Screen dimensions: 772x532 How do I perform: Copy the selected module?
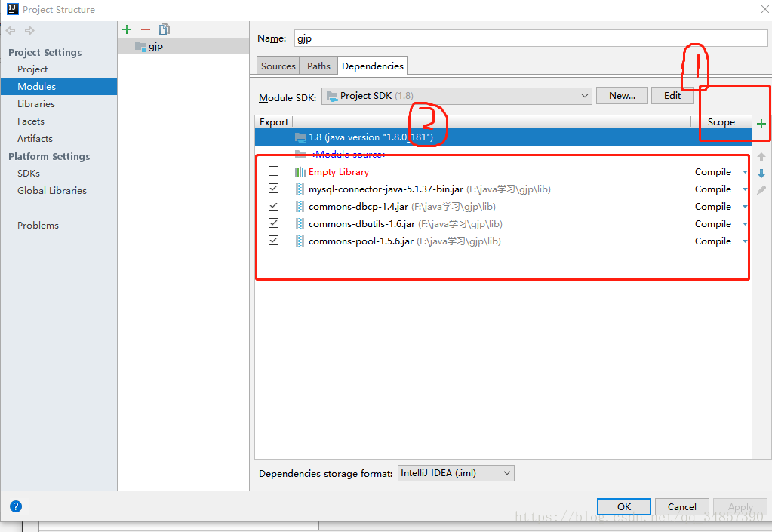click(165, 29)
